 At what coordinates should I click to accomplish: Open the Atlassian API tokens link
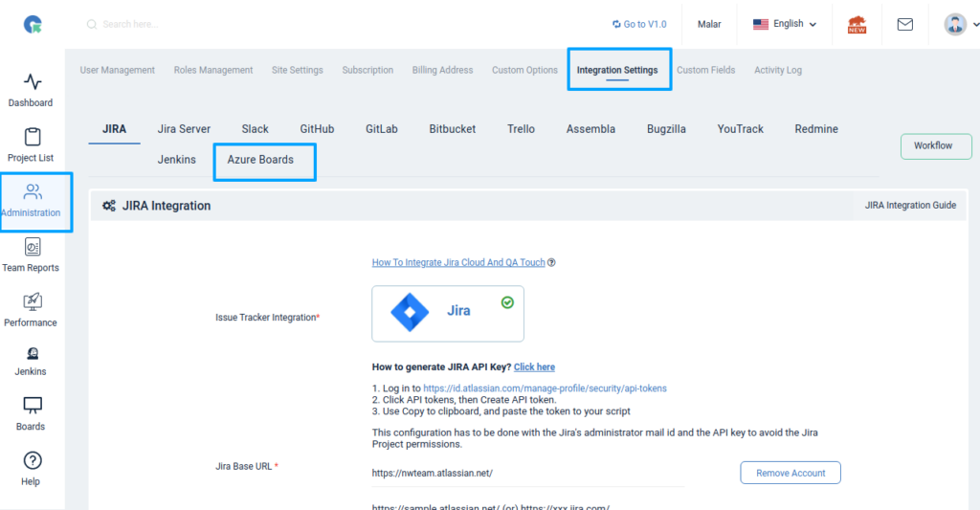point(531,388)
